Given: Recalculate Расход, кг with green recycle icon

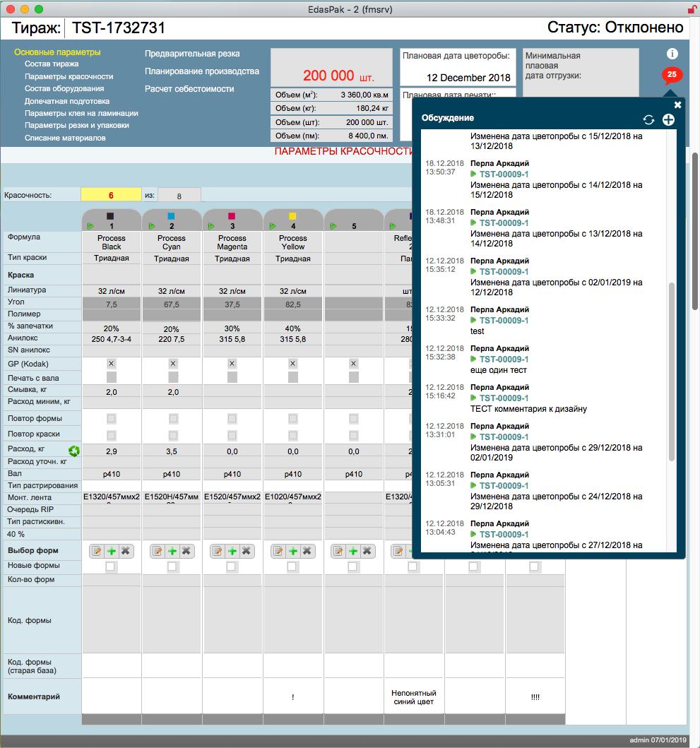Looking at the screenshot, I should [x=74, y=451].
